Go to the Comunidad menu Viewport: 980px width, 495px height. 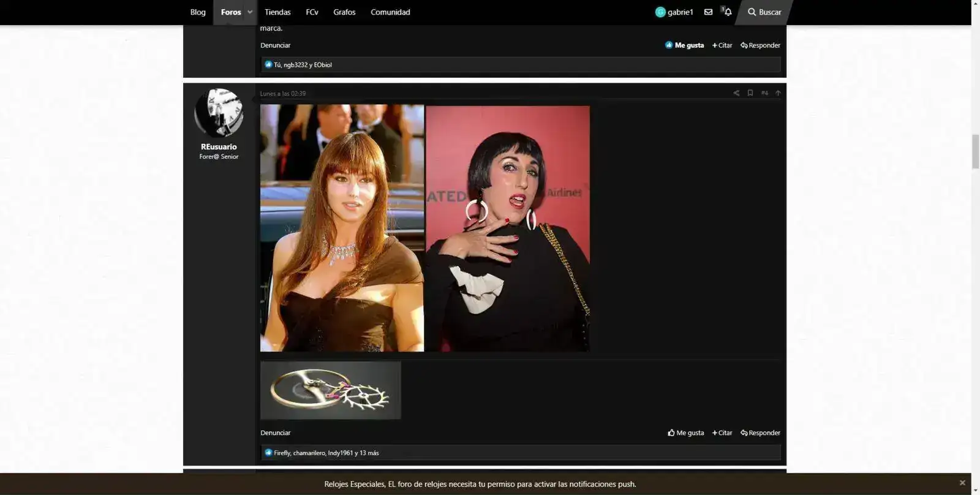(x=390, y=12)
